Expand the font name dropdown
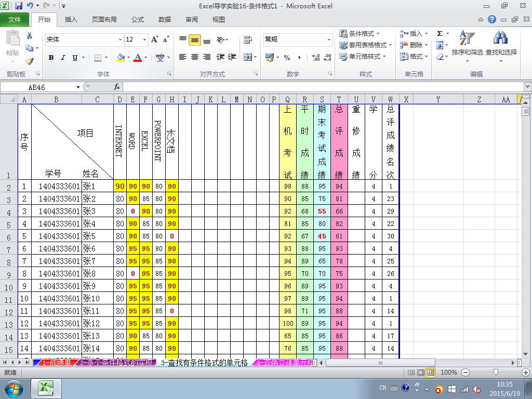Viewport: 532px width, 399px height. (x=120, y=39)
